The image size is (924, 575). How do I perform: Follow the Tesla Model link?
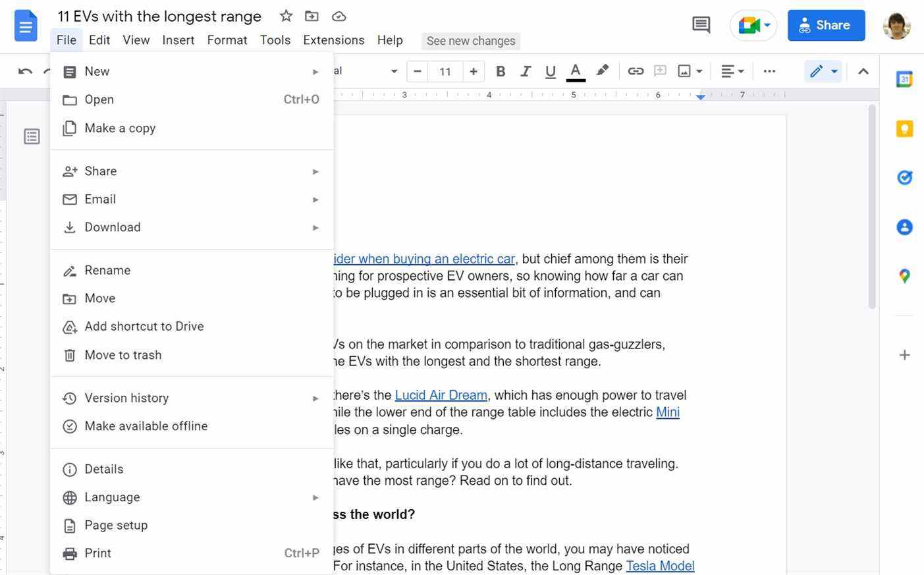tap(660, 566)
